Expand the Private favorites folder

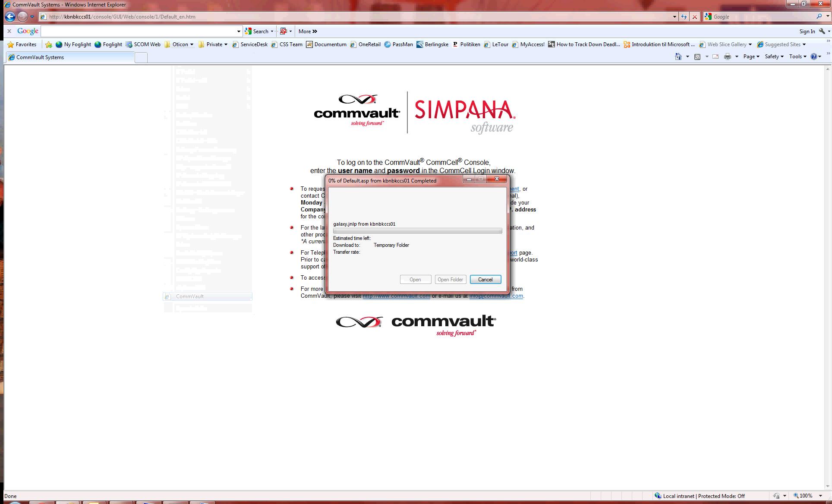213,44
